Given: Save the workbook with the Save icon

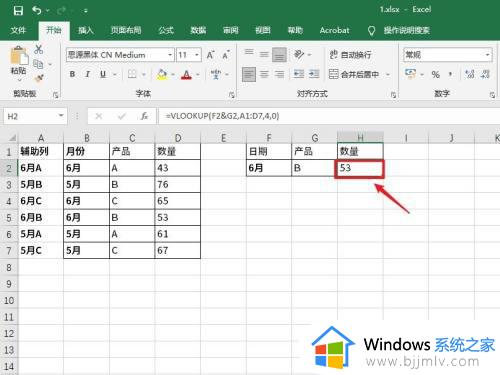Looking at the screenshot, I should point(18,10).
